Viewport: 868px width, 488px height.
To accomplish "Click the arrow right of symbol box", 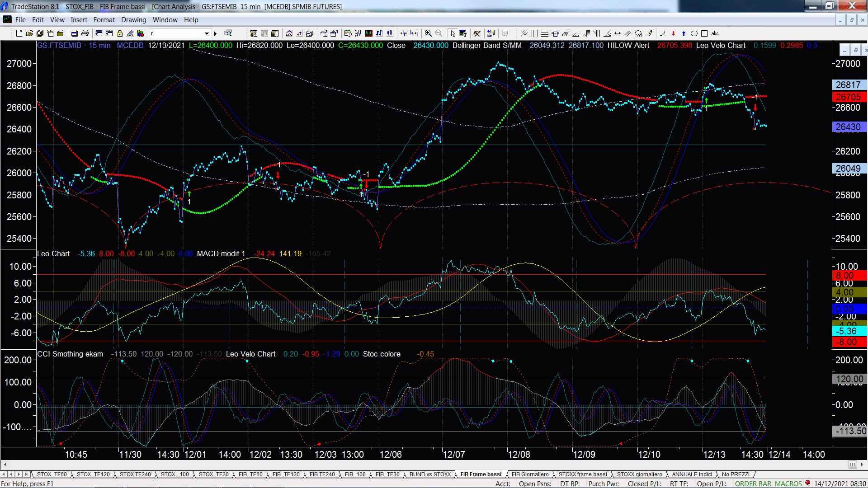I will point(215,33).
